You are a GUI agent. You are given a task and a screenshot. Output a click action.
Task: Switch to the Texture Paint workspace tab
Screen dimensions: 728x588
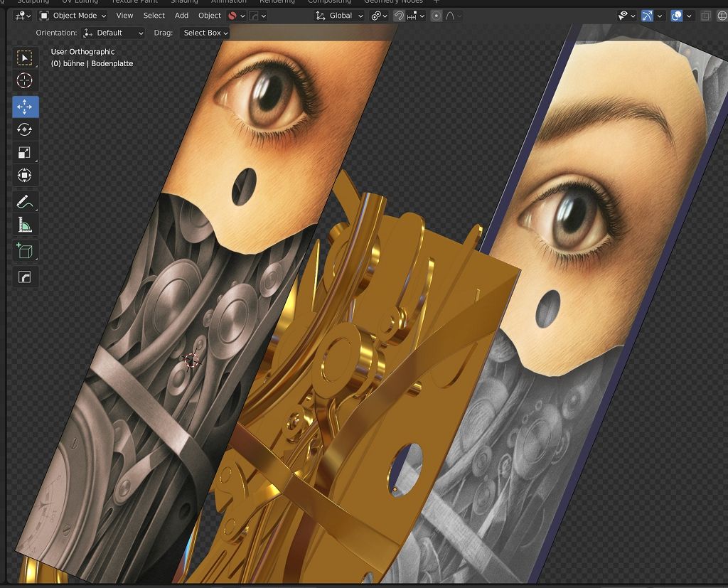click(134, 2)
